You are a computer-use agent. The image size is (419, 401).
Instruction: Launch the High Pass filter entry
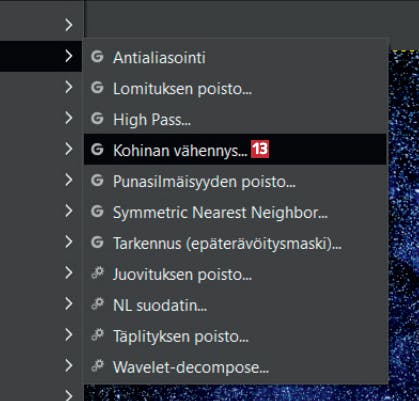(x=235, y=119)
